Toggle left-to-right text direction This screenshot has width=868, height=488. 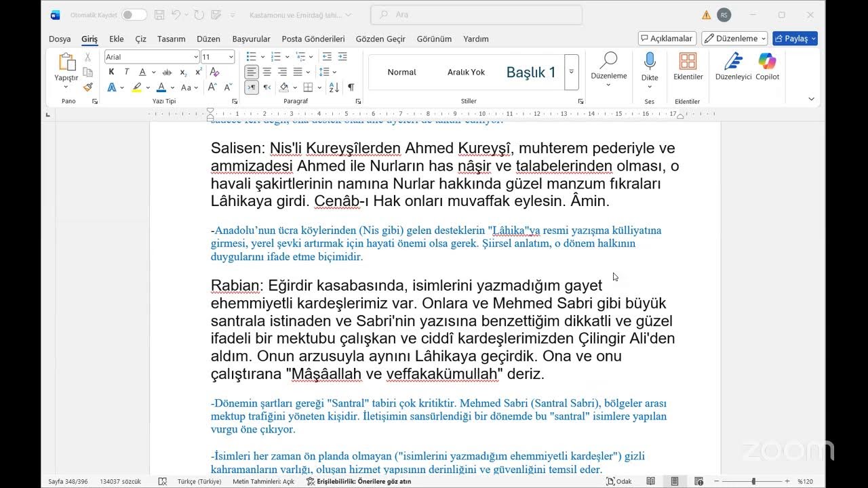pos(252,87)
